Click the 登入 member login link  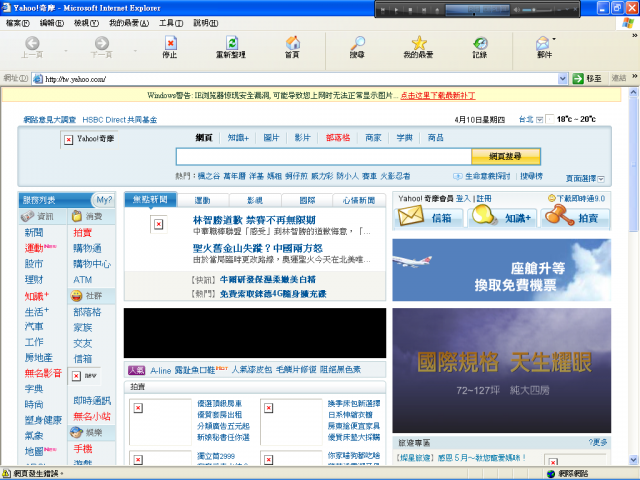pyautogui.click(x=463, y=198)
